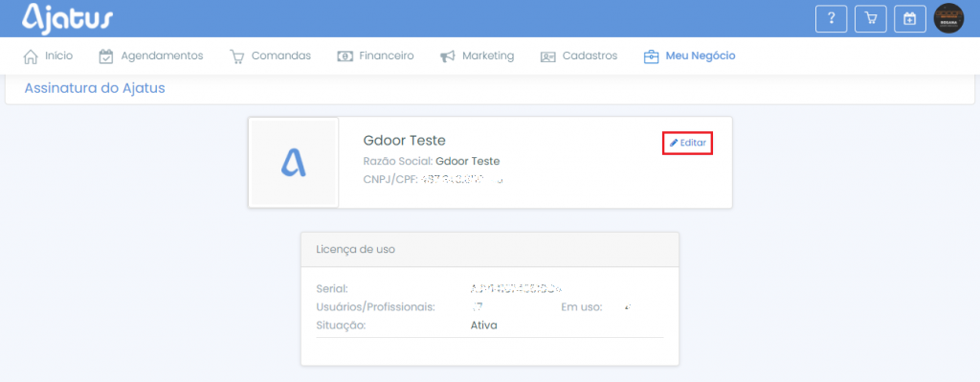This screenshot has width=980, height=382.
Task: Click the add calendar appointment button
Action: pyautogui.click(x=910, y=19)
